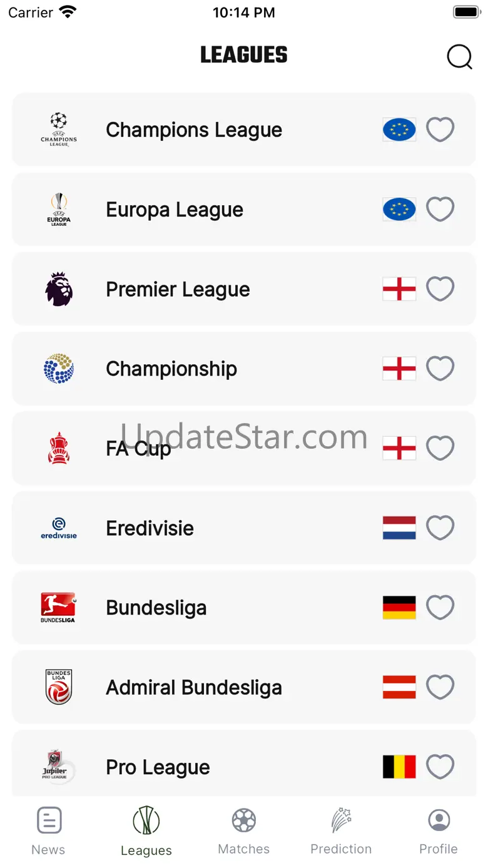This screenshot has height=868, width=488.
Task: Toggle favorite heart for Premier League
Action: point(440,289)
